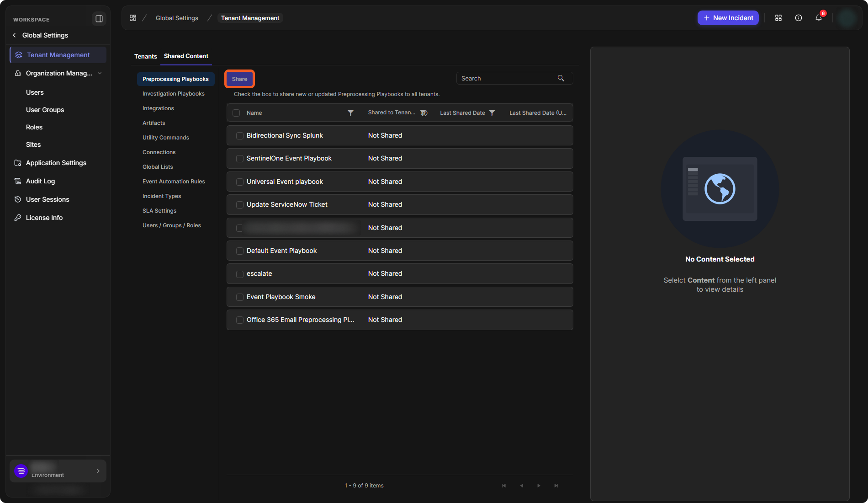Filter the Name column
Image resolution: width=868 pixels, height=503 pixels.
click(x=350, y=113)
